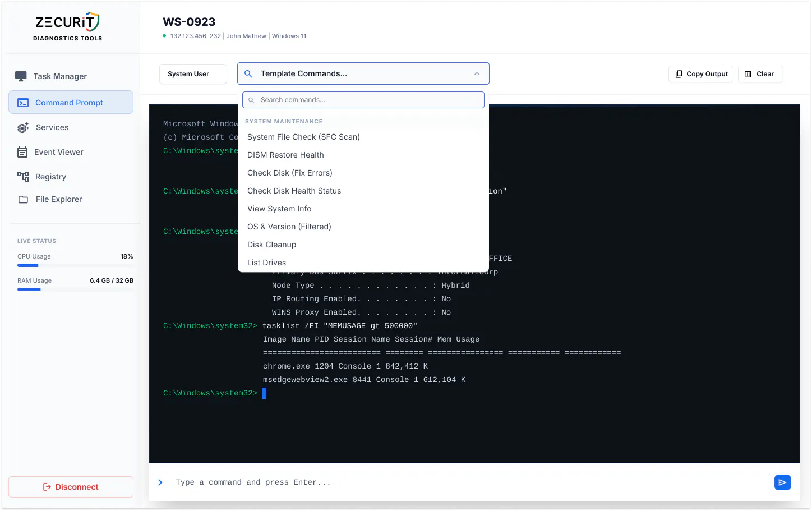
Task: Click the 6.4 GB / 32 GB value
Action: [x=112, y=280]
